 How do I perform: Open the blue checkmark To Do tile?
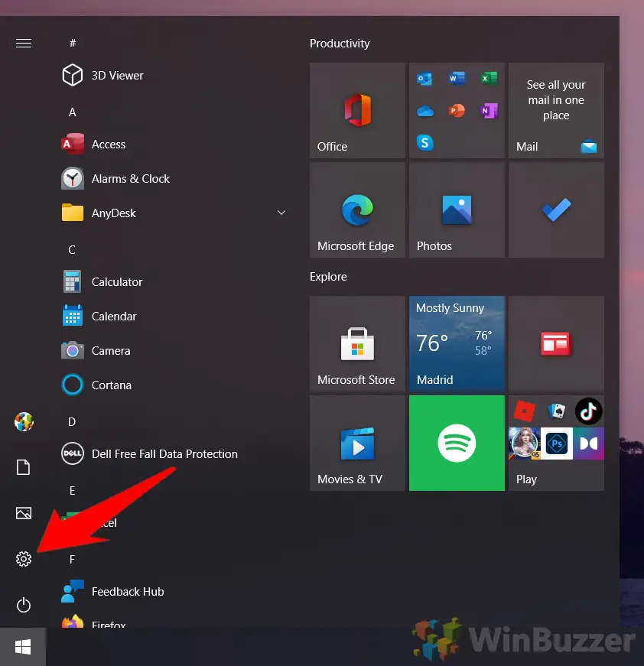[x=556, y=210]
